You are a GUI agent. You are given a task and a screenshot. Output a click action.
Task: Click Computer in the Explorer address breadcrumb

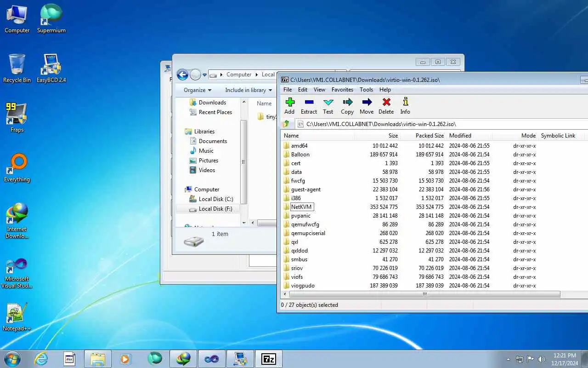(x=239, y=75)
